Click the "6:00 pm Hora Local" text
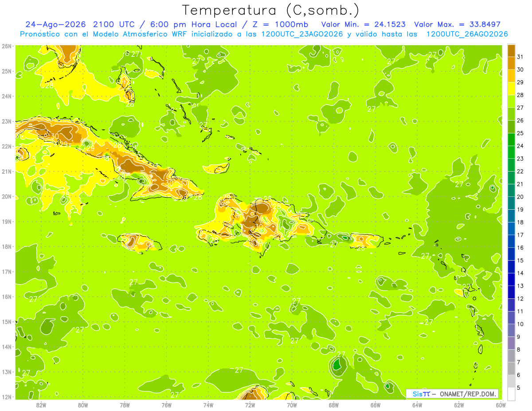 point(194,24)
